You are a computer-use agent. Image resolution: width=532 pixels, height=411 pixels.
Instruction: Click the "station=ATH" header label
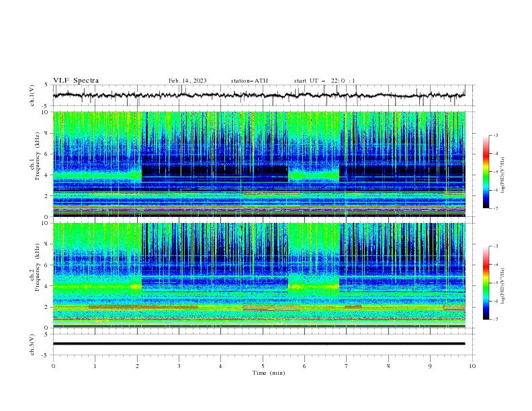click(x=249, y=81)
